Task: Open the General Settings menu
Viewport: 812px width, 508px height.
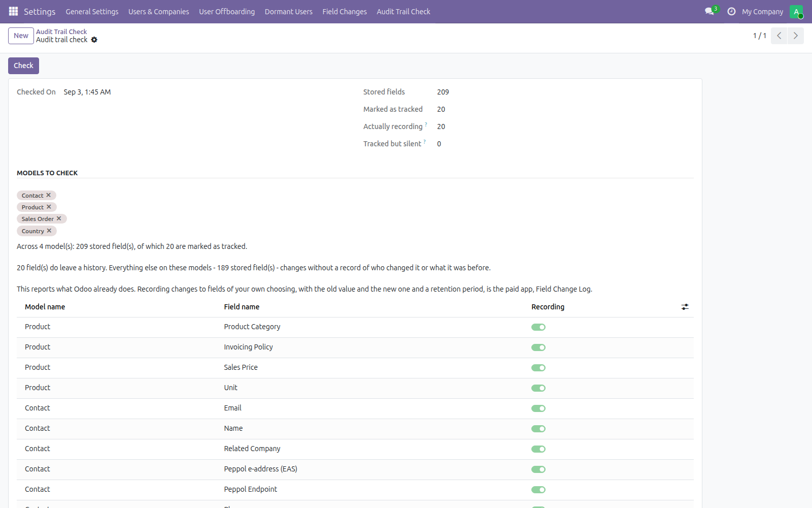Action: tap(92, 12)
